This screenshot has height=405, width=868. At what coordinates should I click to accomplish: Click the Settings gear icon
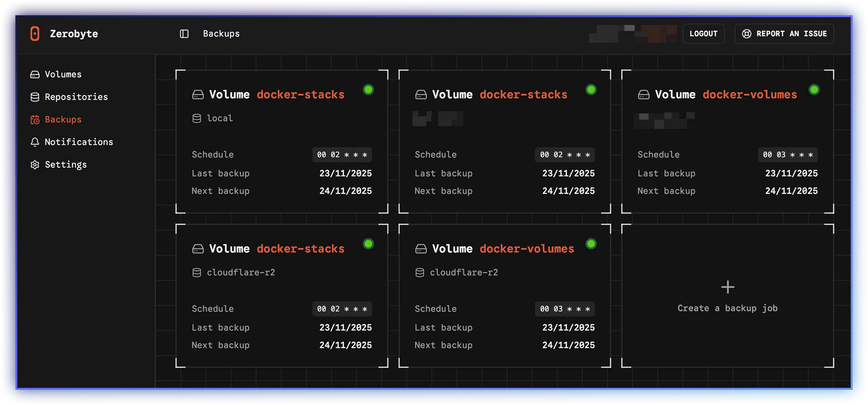(35, 165)
